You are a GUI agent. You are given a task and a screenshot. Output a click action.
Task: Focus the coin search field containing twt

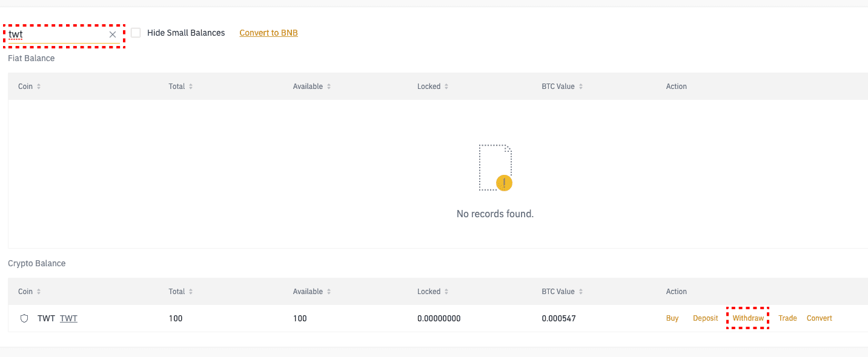click(x=57, y=34)
